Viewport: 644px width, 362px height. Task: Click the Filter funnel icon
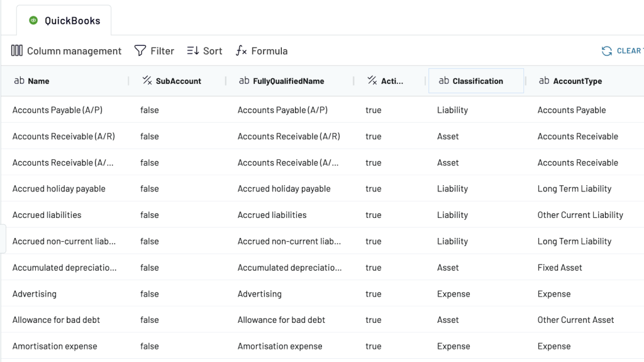[140, 50]
